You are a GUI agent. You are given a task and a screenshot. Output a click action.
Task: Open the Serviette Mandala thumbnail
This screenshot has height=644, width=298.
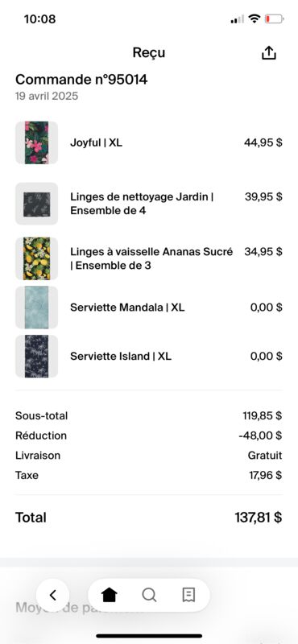(36, 308)
